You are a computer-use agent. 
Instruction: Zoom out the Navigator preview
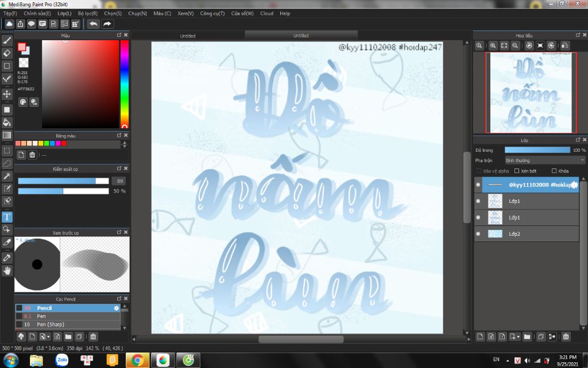tap(515, 45)
